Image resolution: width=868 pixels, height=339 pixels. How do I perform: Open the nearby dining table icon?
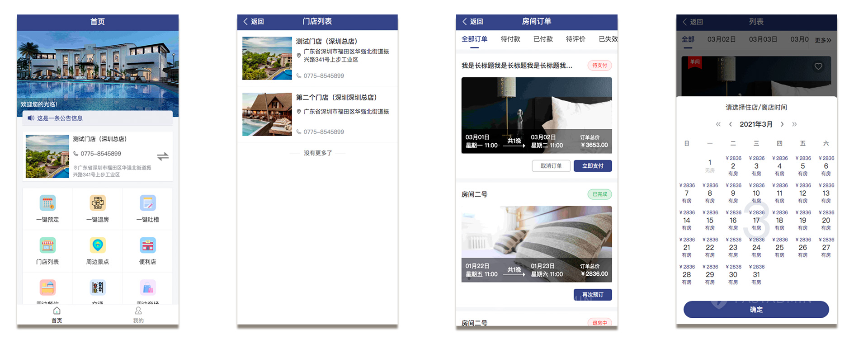click(x=47, y=287)
